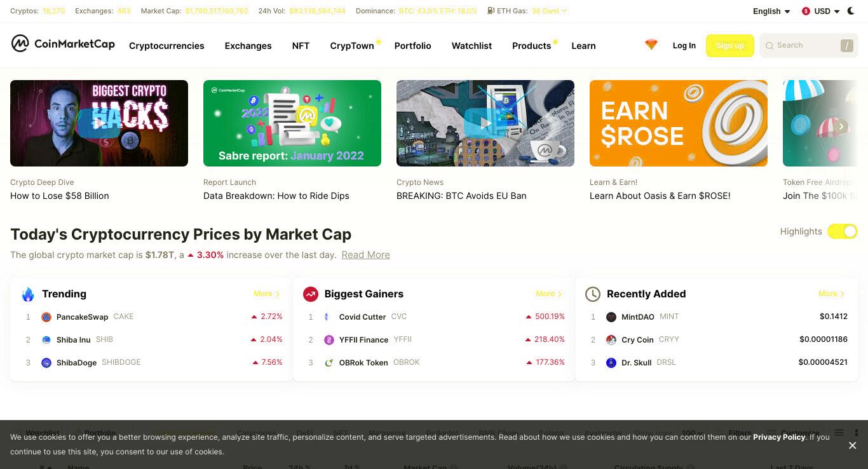The height and width of the screenshot is (469, 868).
Task: Click the CoinMarketCap logo
Action: (x=63, y=44)
